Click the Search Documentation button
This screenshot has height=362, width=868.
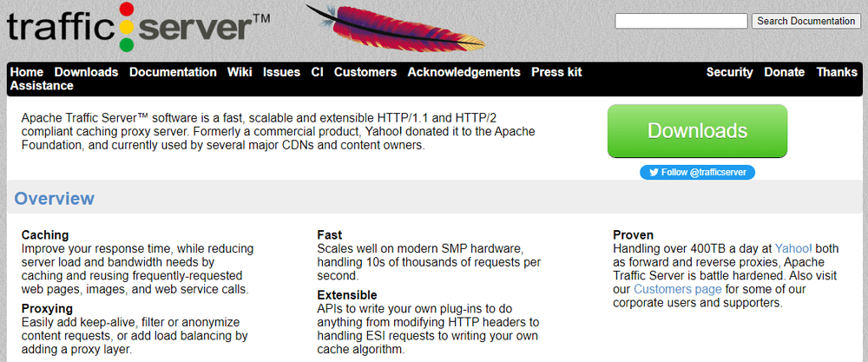click(x=806, y=21)
